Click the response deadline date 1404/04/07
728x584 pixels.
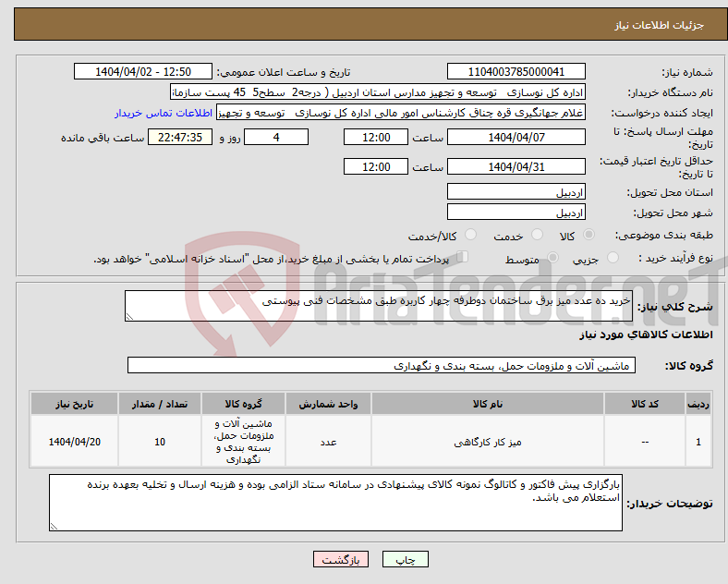(x=516, y=137)
